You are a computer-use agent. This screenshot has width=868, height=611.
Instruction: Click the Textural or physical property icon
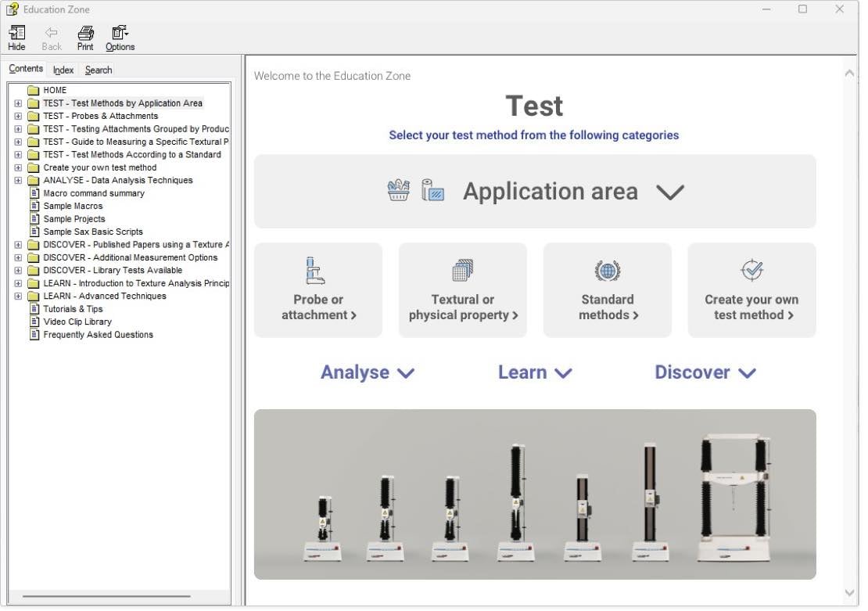tap(462, 271)
